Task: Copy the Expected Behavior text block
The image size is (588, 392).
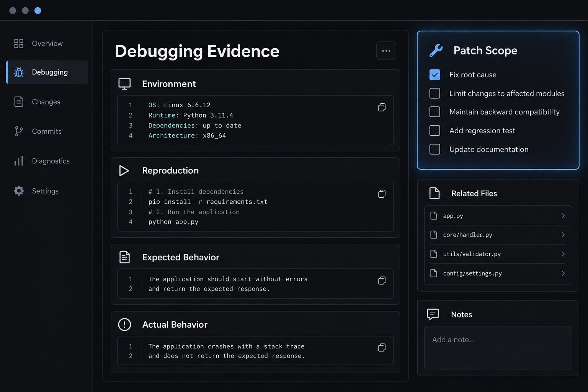Action: coord(382,281)
